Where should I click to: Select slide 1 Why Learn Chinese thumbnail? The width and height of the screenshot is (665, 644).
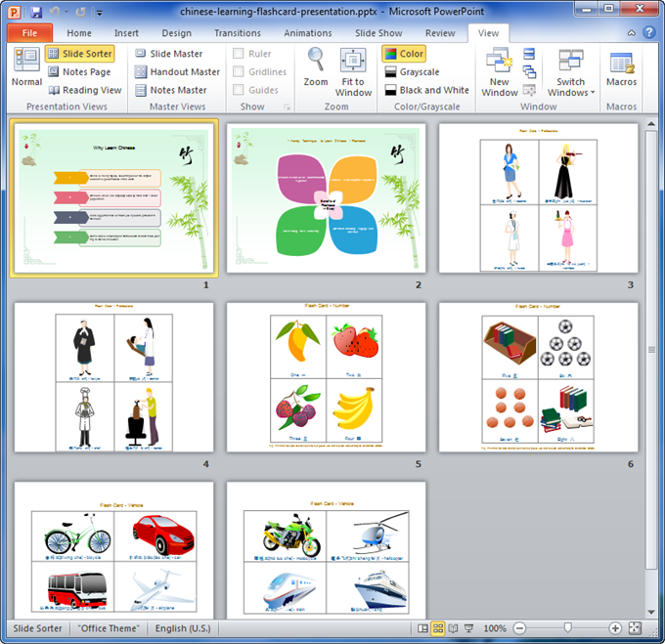tap(114, 198)
